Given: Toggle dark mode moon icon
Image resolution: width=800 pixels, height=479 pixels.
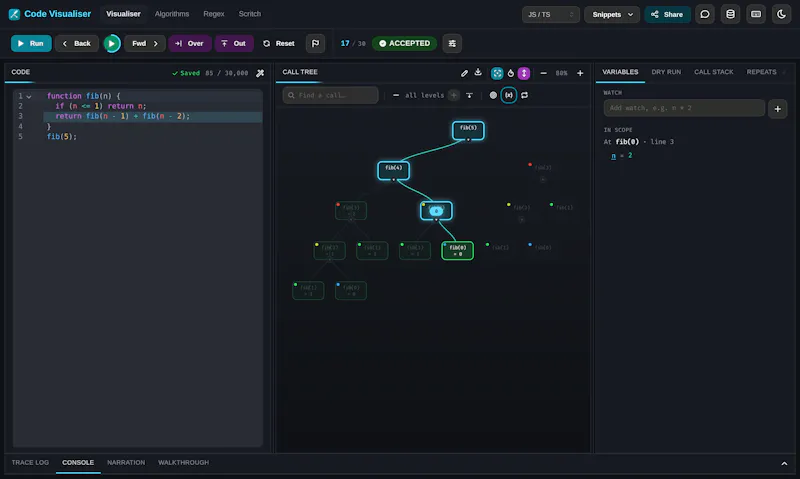Looking at the screenshot, I should (x=781, y=14).
